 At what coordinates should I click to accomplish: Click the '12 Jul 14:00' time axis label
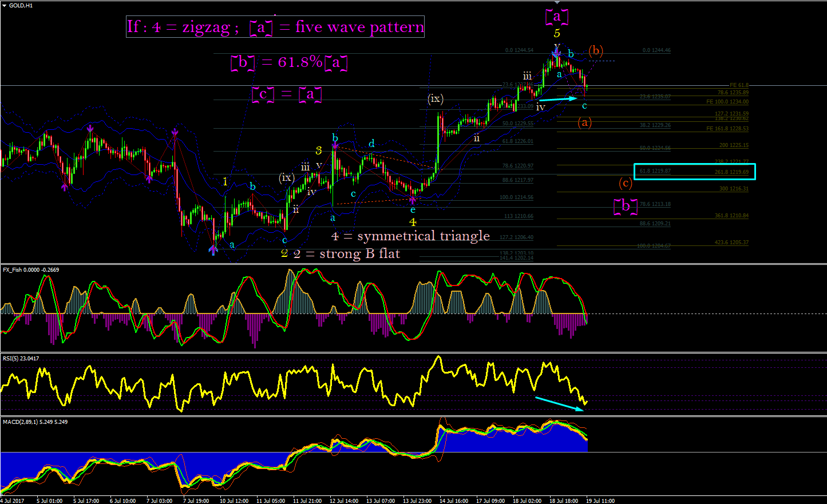[344, 501]
